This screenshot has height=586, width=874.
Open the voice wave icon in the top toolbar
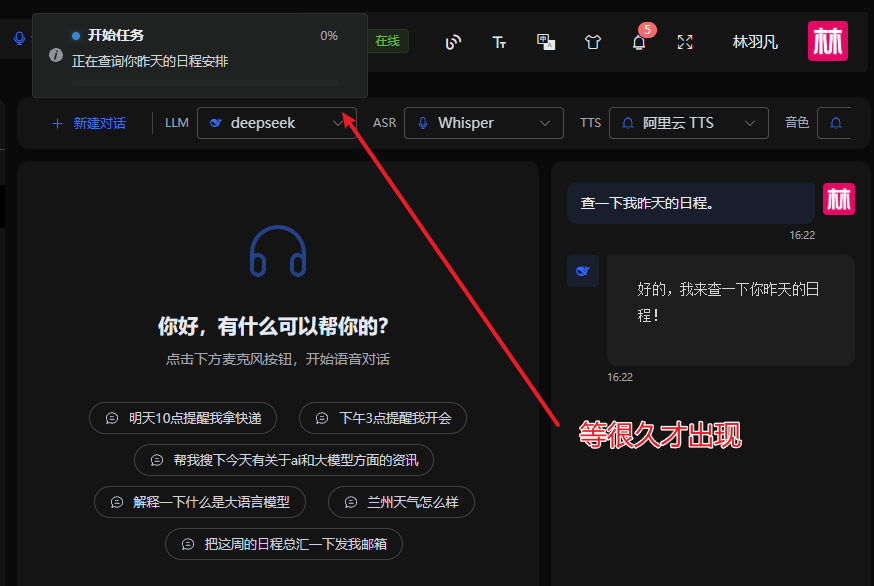click(x=453, y=42)
